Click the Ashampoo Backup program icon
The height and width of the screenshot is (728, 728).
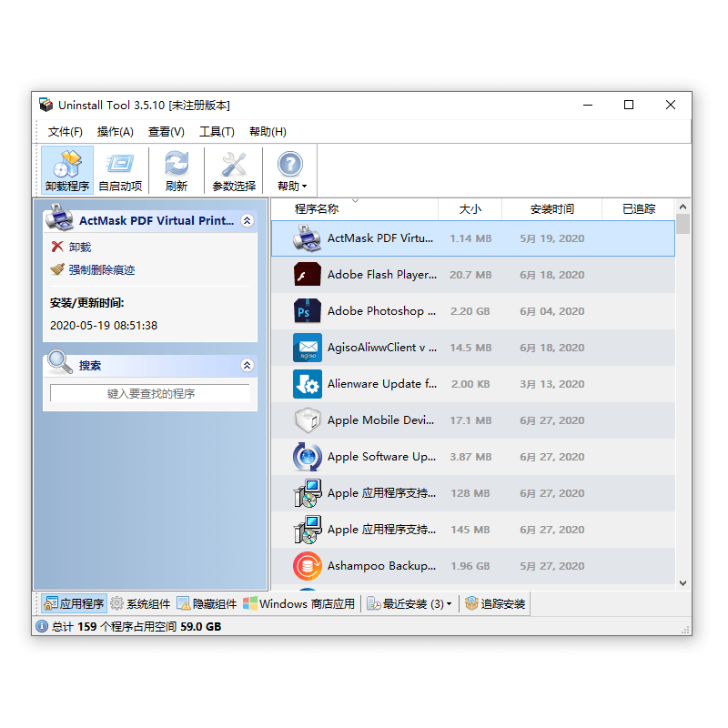click(308, 566)
